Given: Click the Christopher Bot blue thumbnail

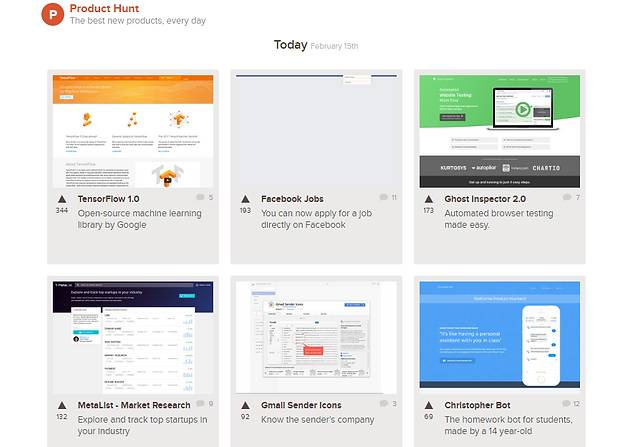Looking at the screenshot, I should (500, 335).
